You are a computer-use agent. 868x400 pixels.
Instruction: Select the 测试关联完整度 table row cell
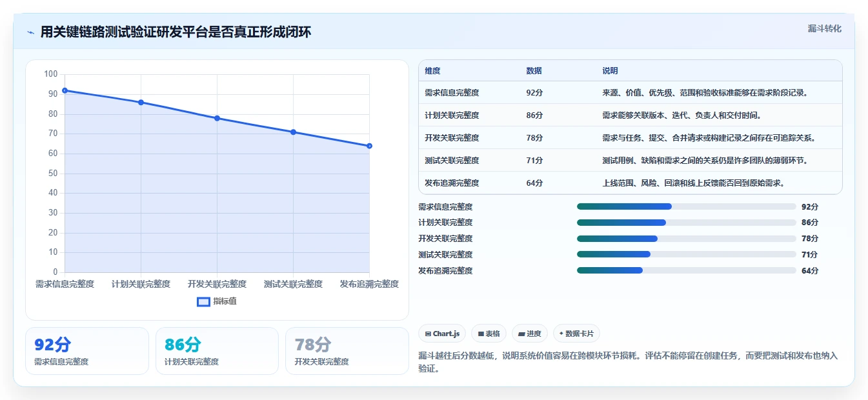[x=452, y=161]
